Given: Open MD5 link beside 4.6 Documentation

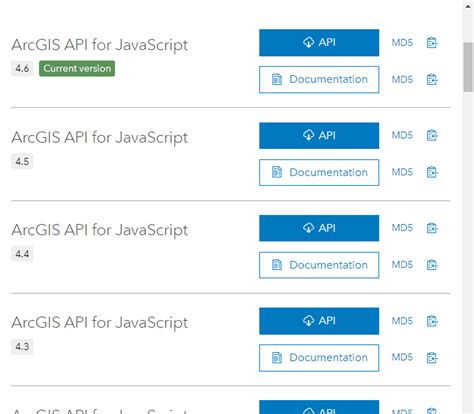Looking at the screenshot, I should (x=402, y=80).
